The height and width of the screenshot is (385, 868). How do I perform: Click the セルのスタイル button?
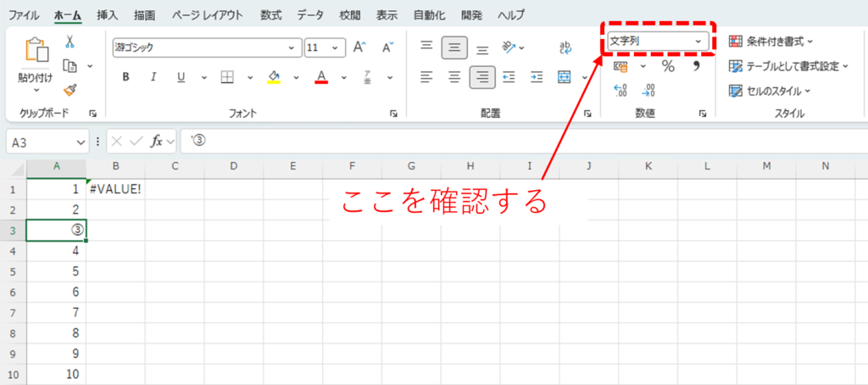pyautogui.click(x=769, y=91)
